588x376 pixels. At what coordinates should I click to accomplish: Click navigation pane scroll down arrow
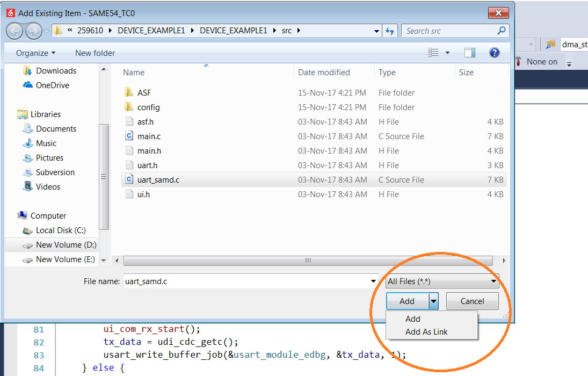[x=104, y=261]
